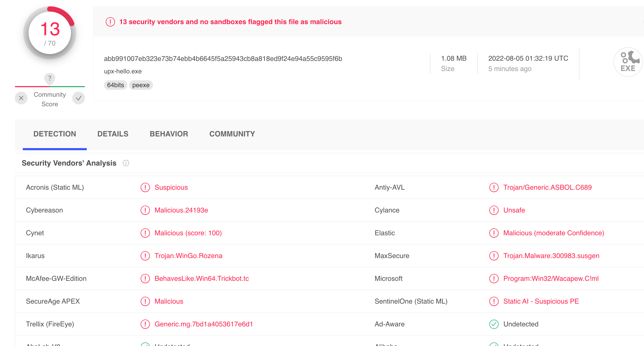The width and height of the screenshot is (644, 346).
Task: Go to the COMMUNITY tab
Action: pyautogui.click(x=232, y=134)
